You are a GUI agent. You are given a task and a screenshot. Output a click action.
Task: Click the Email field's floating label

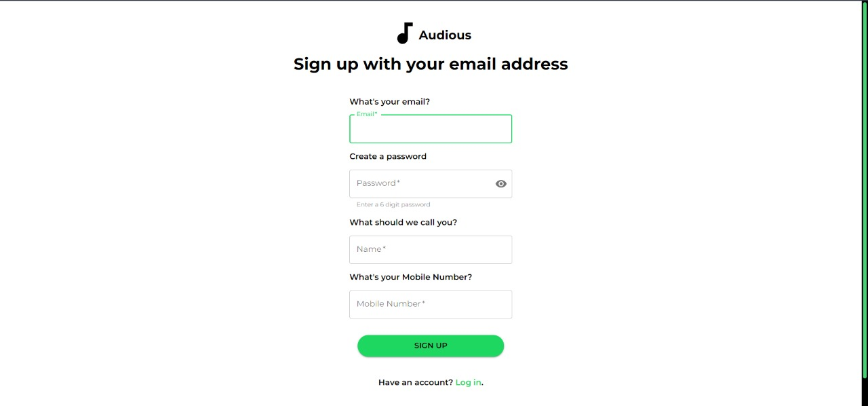(x=366, y=114)
